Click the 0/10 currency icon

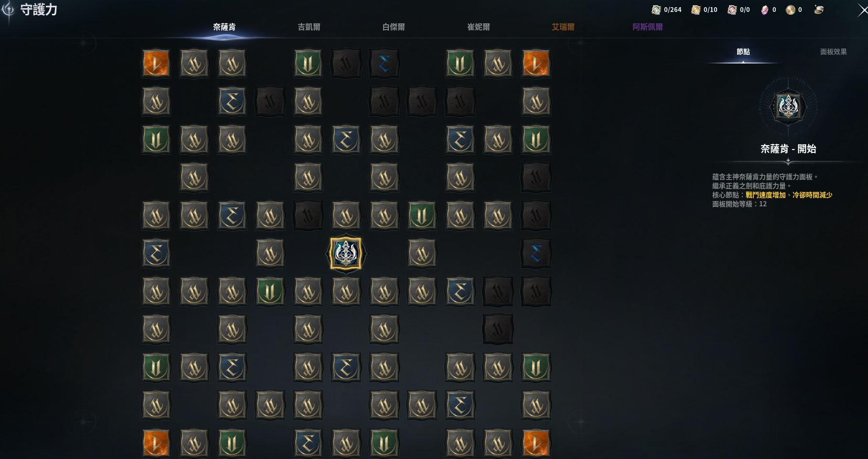click(x=696, y=10)
